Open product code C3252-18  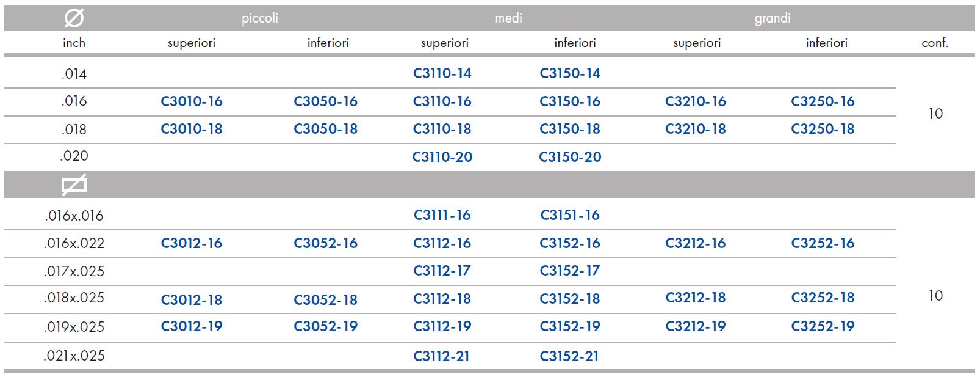[823, 298]
